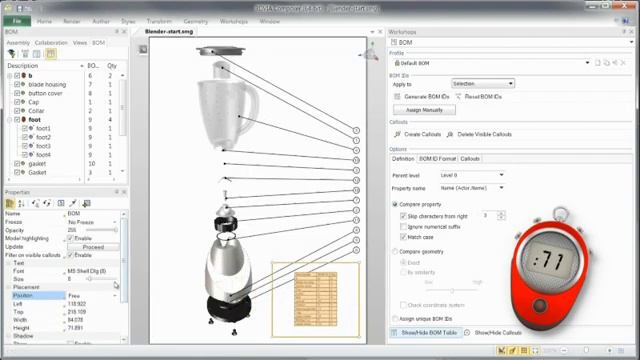Screen dimensions: 640x360
Task: Switch to the Callouts options tab
Action: coord(470,159)
